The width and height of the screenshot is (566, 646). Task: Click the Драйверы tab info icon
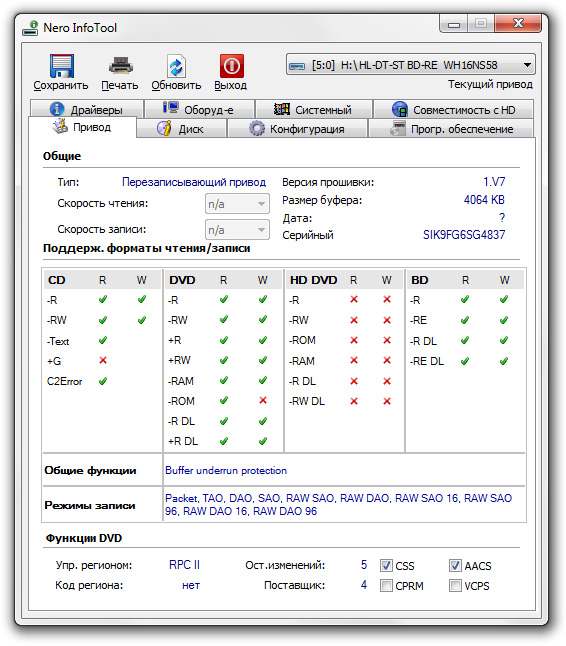tap(57, 109)
